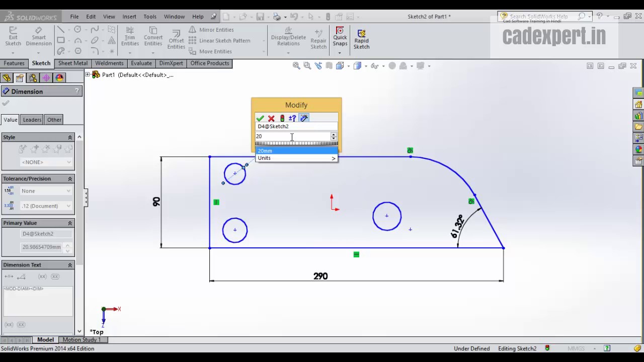Start the Rapid Sketch tool
Image resolution: width=644 pixels, height=362 pixels.
(361, 39)
